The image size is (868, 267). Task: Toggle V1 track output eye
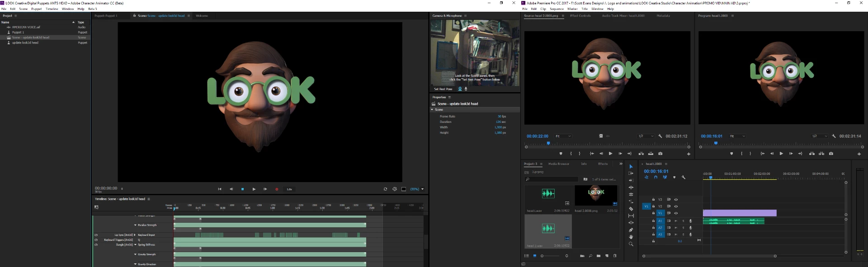[676, 213]
